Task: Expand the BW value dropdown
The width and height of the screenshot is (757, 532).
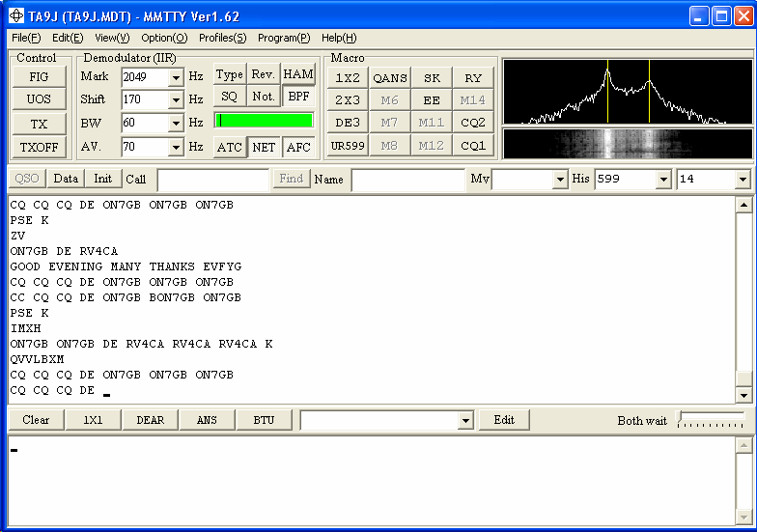Action: click(176, 124)
